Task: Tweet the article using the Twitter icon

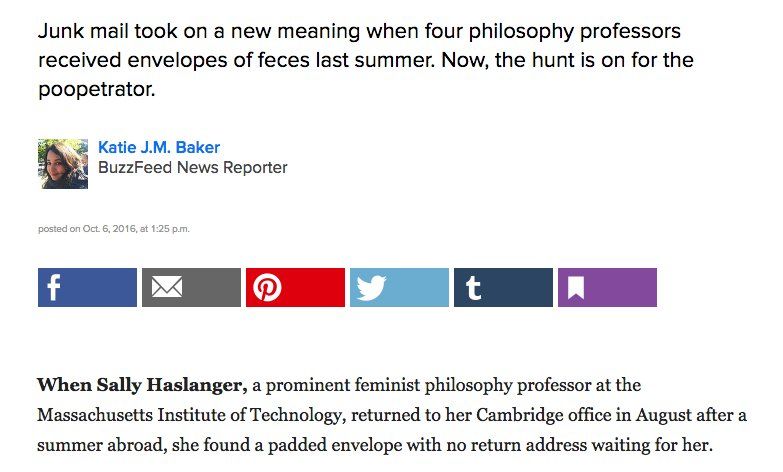Action: [x=399, y=288]
